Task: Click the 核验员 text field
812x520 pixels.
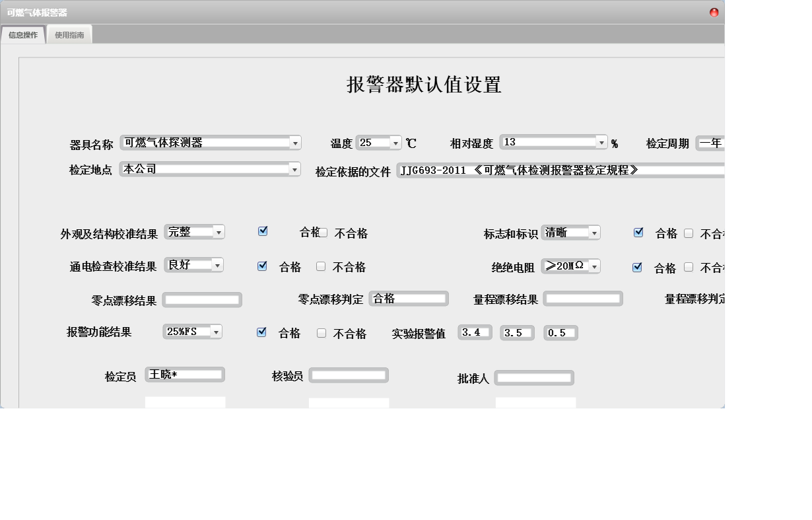Action: (x=349, y=375)
